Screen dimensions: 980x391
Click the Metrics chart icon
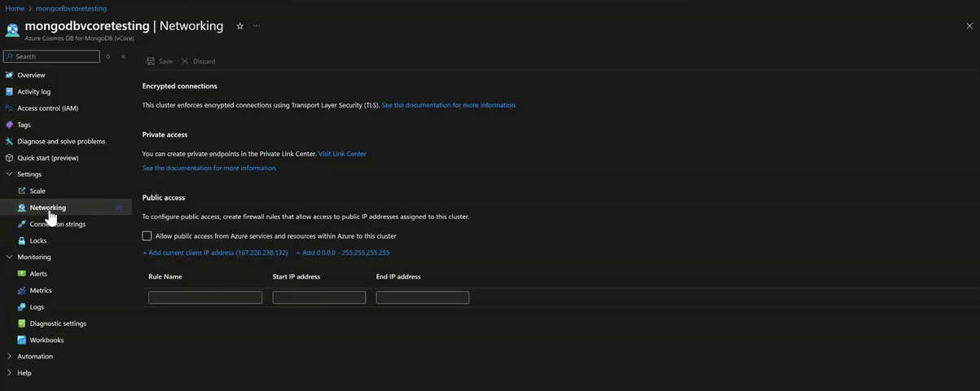click(22, 290)
